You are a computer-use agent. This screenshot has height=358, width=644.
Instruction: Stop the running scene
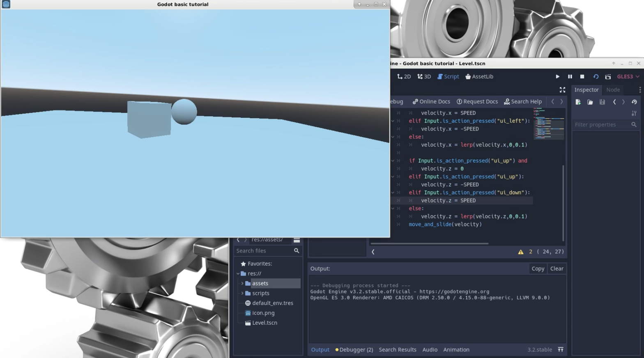coord(582,77)
